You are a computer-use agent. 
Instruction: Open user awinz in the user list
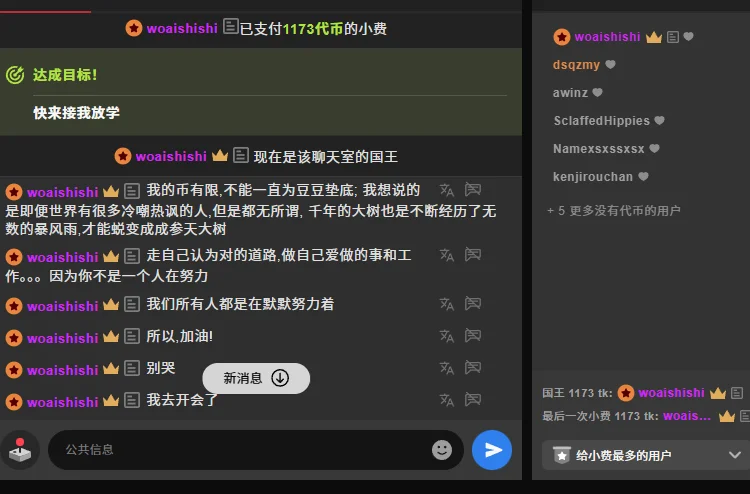570,93
